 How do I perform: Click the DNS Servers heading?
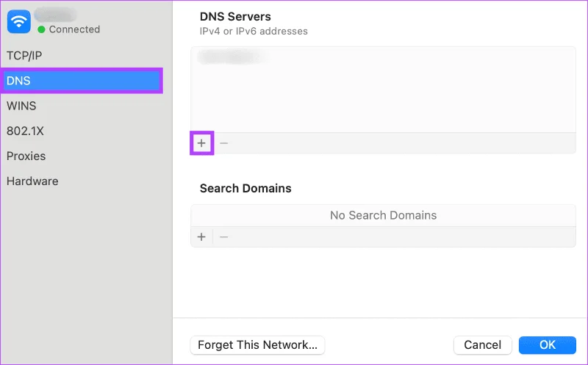coord(235,16)
